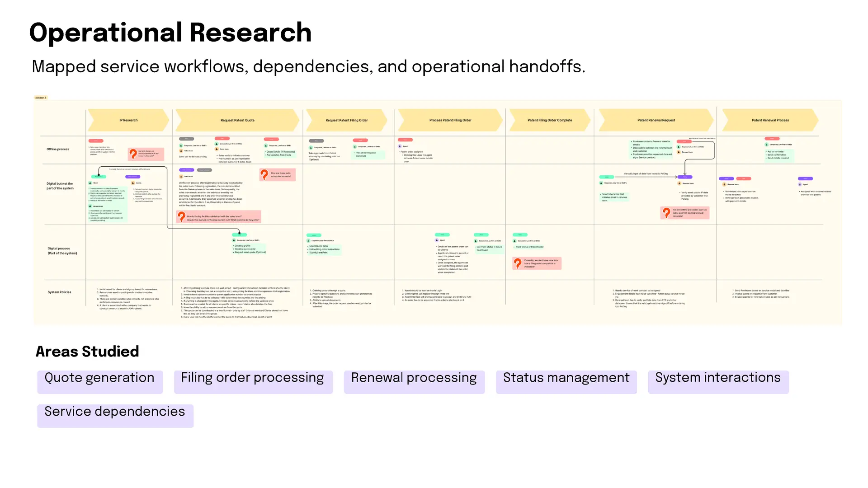Click the IP Research stage arrow
The image size is (868, 488).
[x=128, y=120]
